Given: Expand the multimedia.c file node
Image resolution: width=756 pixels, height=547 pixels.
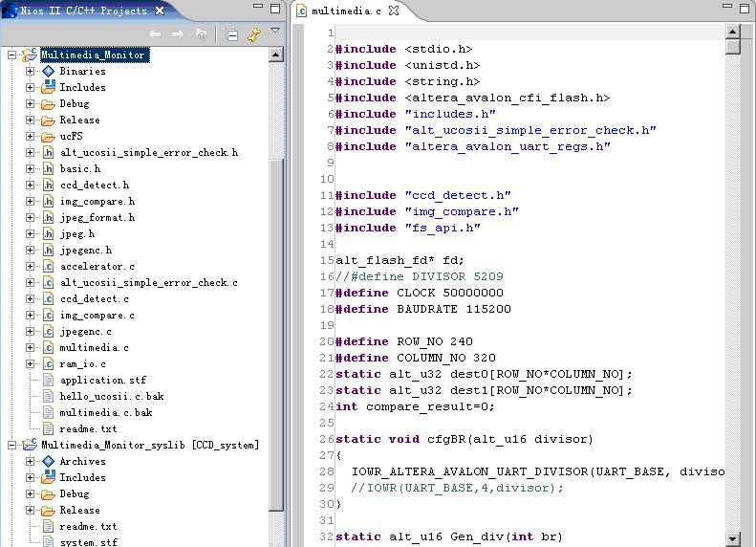Looking at the screenshot, I should tap(31, 348).
